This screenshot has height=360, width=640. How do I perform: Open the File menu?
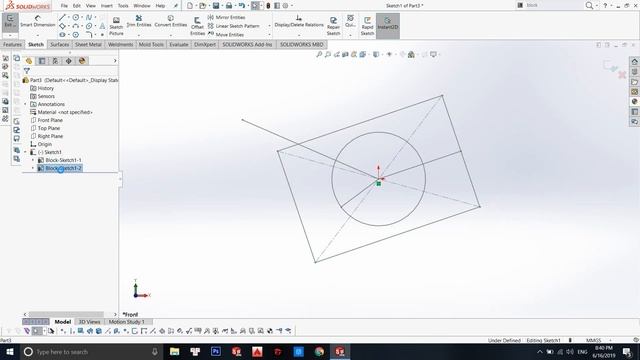(64, 6)
